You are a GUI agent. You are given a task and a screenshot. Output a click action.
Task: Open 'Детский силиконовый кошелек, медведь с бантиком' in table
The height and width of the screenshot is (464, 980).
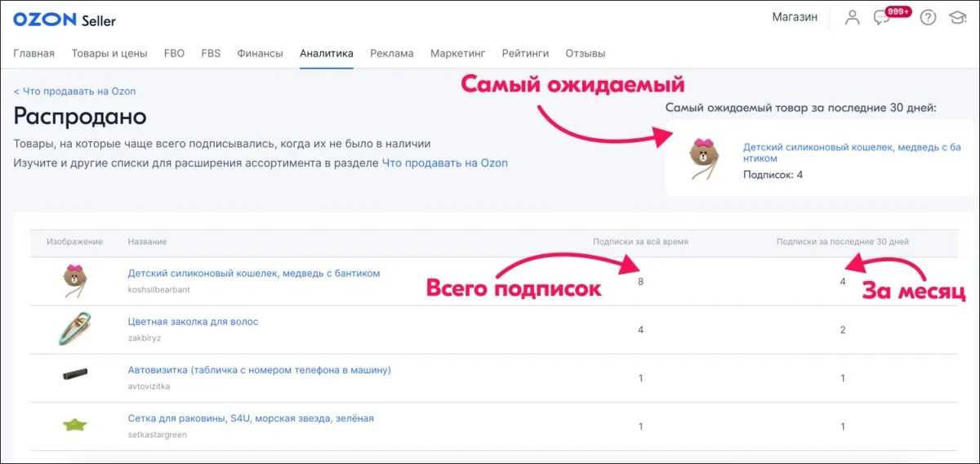pyautogui.click(x=254, y=273)
